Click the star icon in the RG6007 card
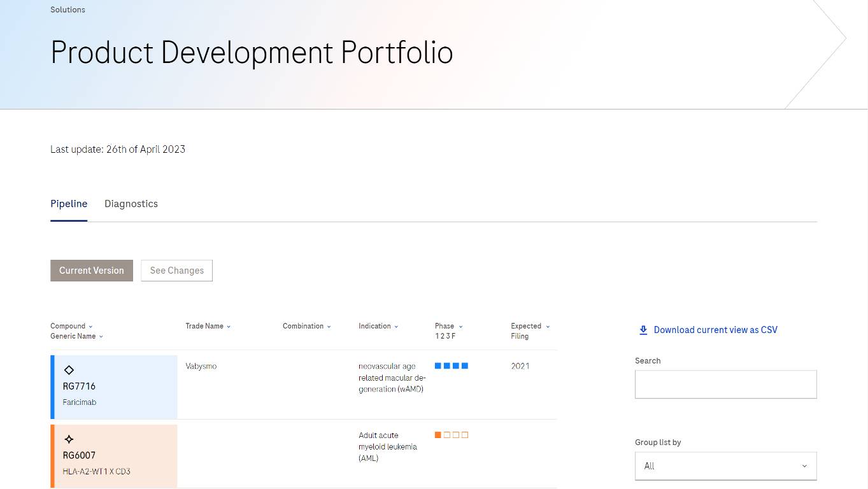Screen dimensions: 868x489 coord(69,439)
